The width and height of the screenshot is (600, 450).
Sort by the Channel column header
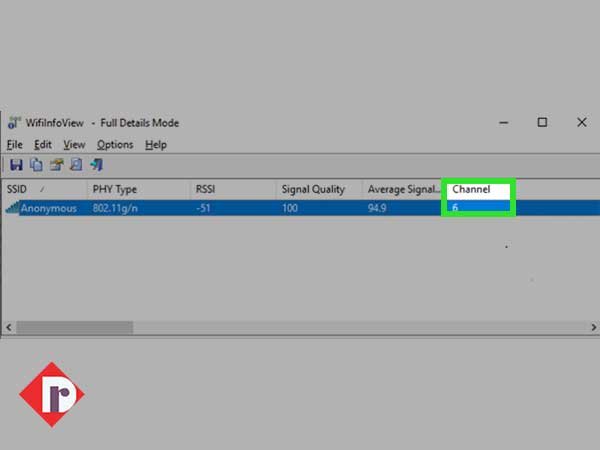(478, 189)
